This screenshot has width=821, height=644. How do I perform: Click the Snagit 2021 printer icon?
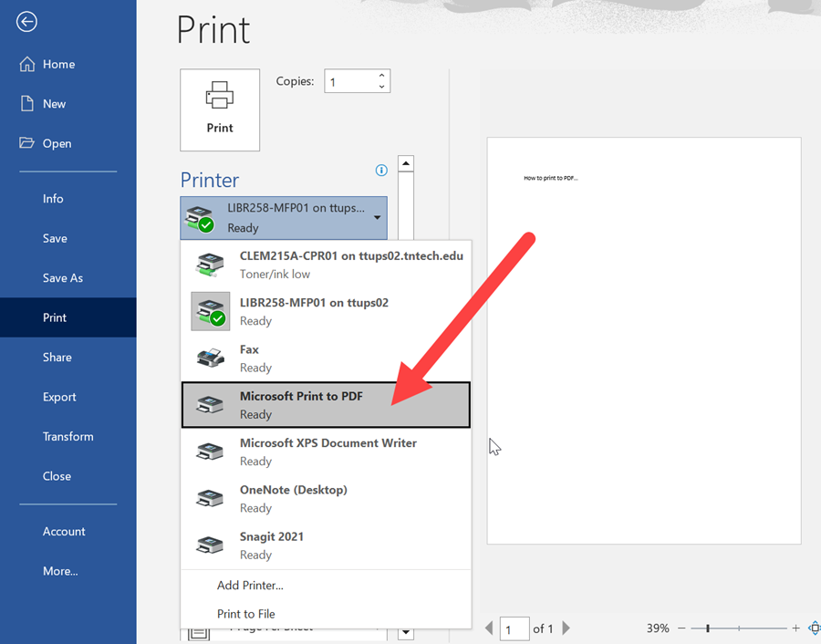210,545
